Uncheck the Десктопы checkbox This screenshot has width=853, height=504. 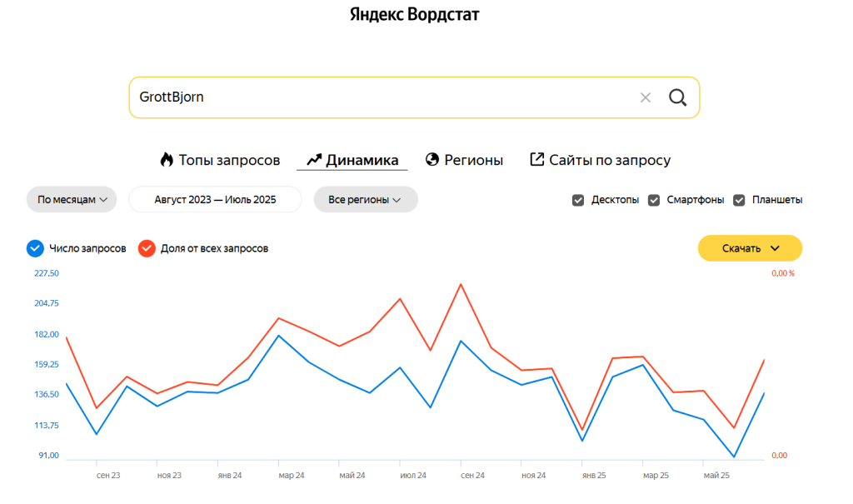pos(578,200)
